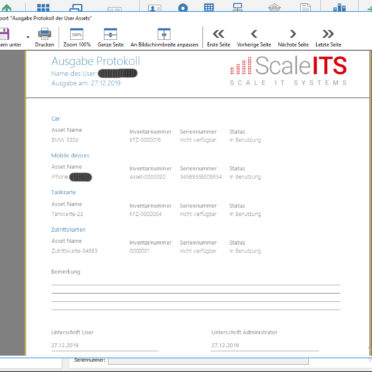Click the networked computer icon in background ribbon
Screen dimensions: 372x372
(238, 7)
